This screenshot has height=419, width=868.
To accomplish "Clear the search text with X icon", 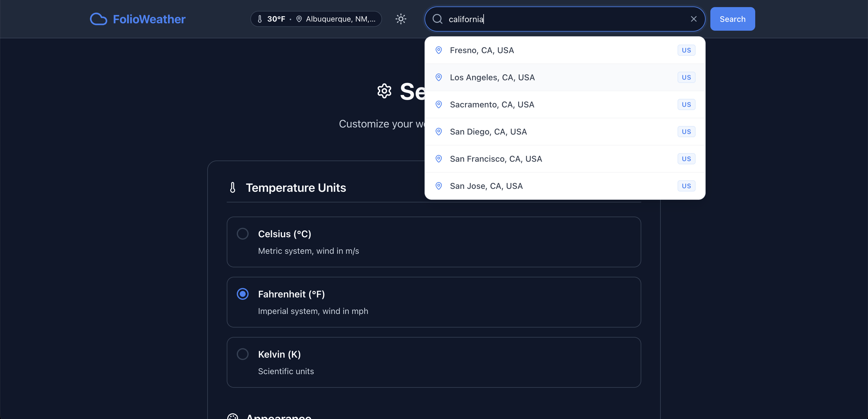I will (694, 19).
